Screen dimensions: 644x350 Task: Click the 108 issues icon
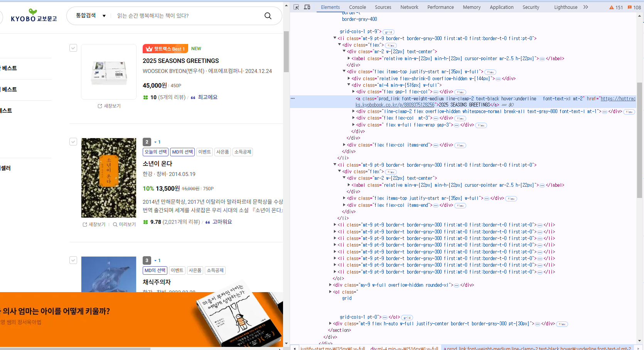pos(634,7)
